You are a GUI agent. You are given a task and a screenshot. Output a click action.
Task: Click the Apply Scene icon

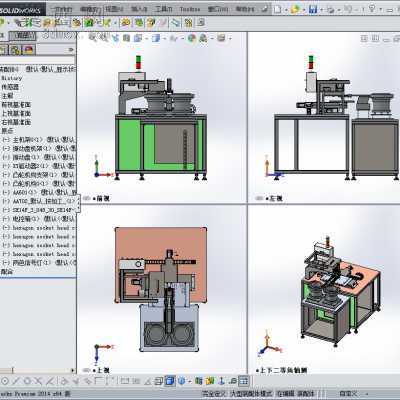[x=203, y=38]
